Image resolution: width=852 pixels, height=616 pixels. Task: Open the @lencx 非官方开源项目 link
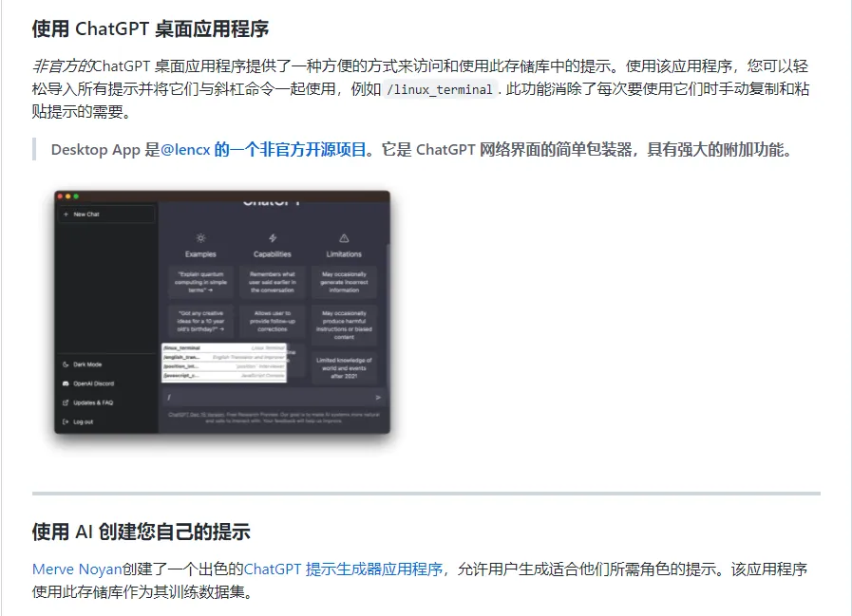coord(264,150)
